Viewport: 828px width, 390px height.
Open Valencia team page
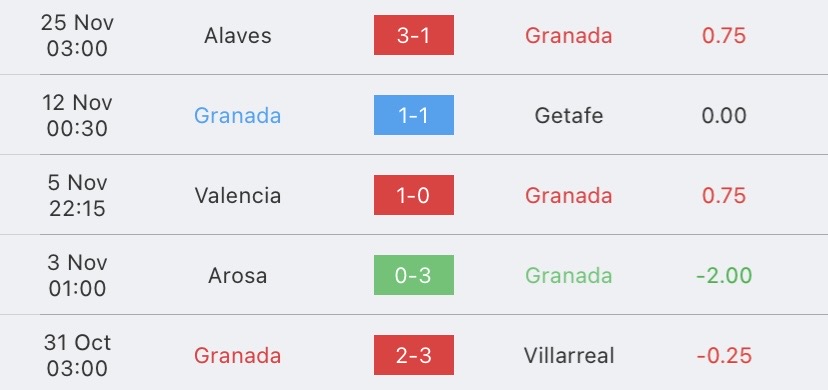click(x=238, y=195)
